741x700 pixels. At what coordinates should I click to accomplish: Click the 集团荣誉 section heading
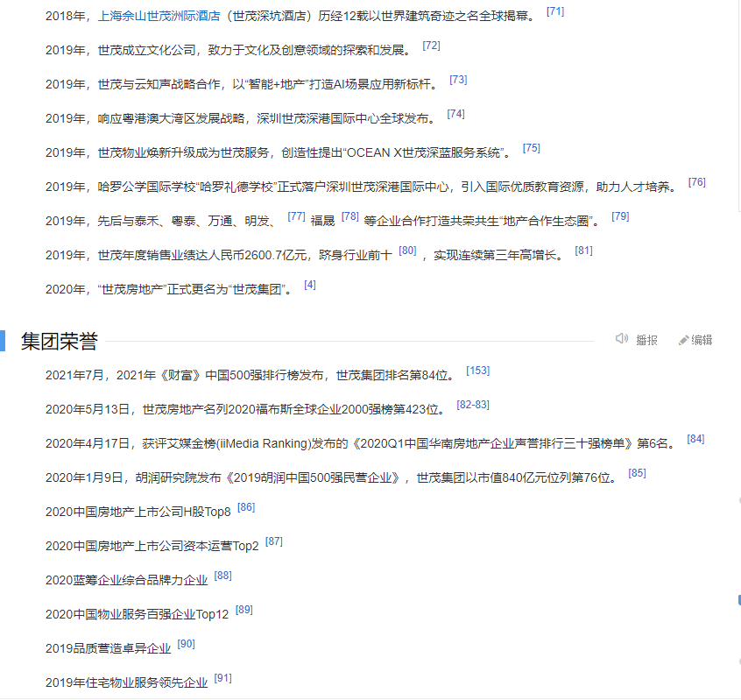59,341
